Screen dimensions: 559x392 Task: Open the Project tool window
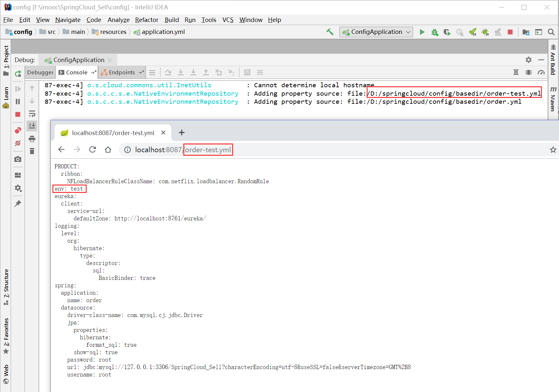pyautogui.click(x=6, y=60)
